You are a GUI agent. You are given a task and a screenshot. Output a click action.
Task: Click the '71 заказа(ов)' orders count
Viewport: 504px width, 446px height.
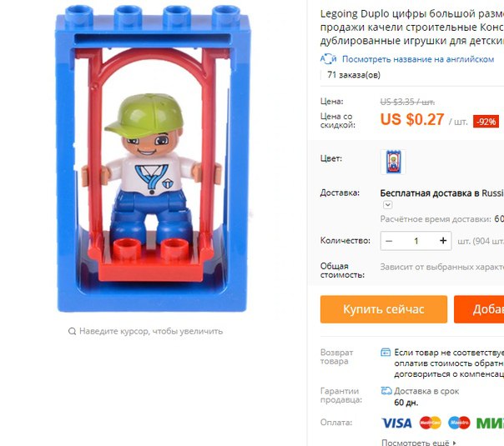pyautogui.click(x=354, y=75)
